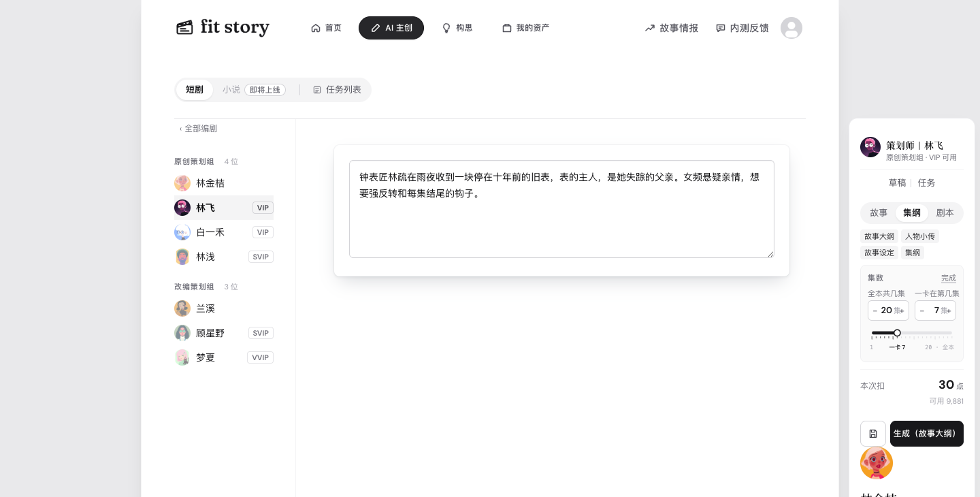This screenshot has width=980, height=497.
Task: Click the 集数 slider handle
Action: point(897,333)
